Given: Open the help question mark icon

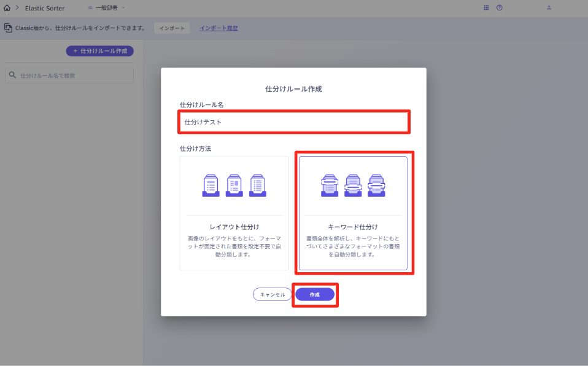Looking at the screenshot, I should pyautogui.click(x=500, y=8).
